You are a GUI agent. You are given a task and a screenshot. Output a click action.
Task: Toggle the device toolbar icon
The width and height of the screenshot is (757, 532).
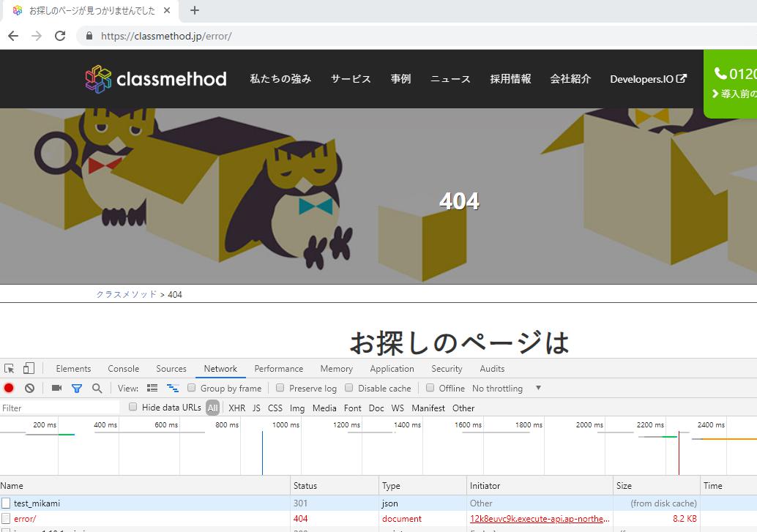pyautogui.click(x=28, y=368)
